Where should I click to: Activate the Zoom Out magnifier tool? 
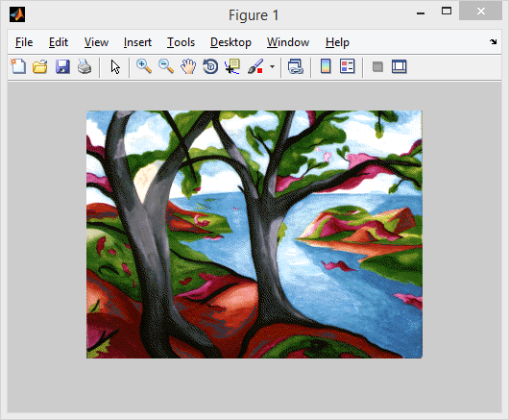(166, 66)
